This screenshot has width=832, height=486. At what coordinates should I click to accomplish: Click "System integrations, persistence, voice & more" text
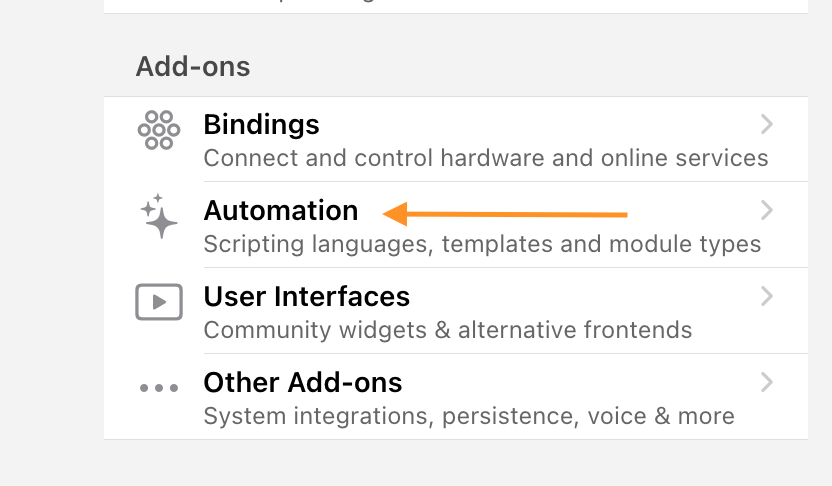click(468, 416)
